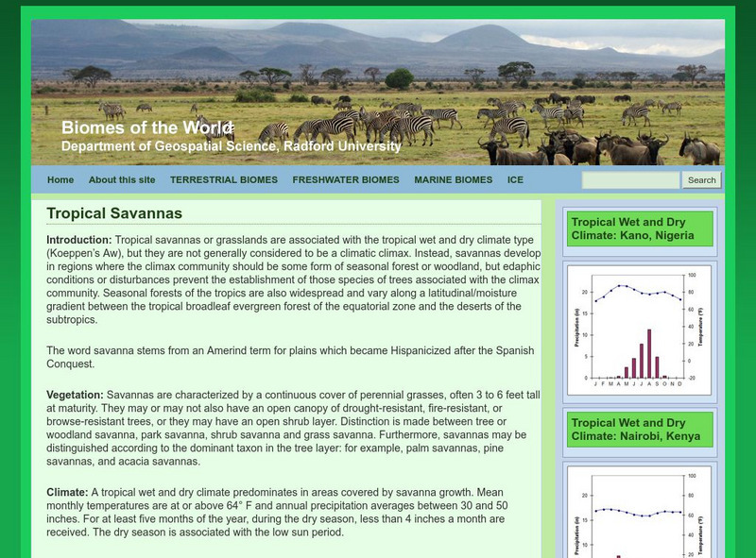The height and width of the screenshot is (558, 756).
Task: Focus the site search input field
Action: 630,180
